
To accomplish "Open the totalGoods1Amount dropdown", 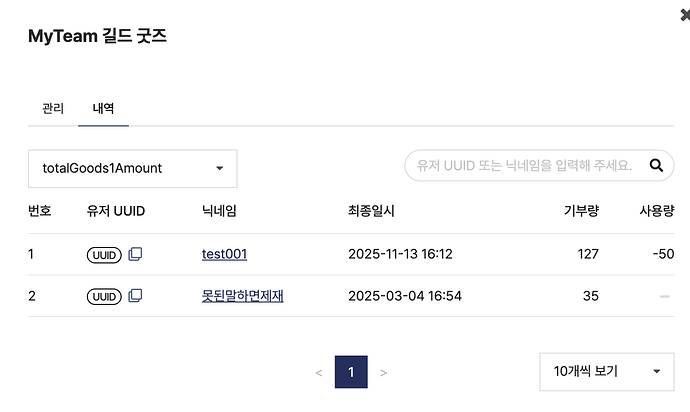I will (132, 168).
